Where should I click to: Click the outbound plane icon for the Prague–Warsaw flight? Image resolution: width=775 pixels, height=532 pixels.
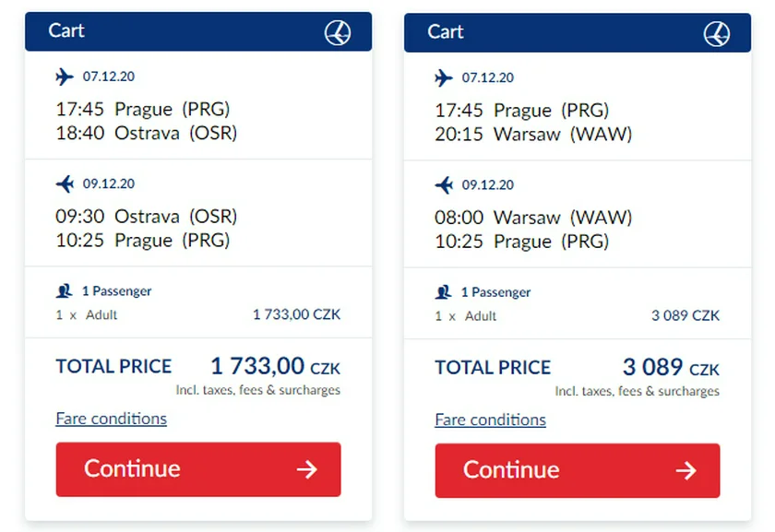point(444,77)
